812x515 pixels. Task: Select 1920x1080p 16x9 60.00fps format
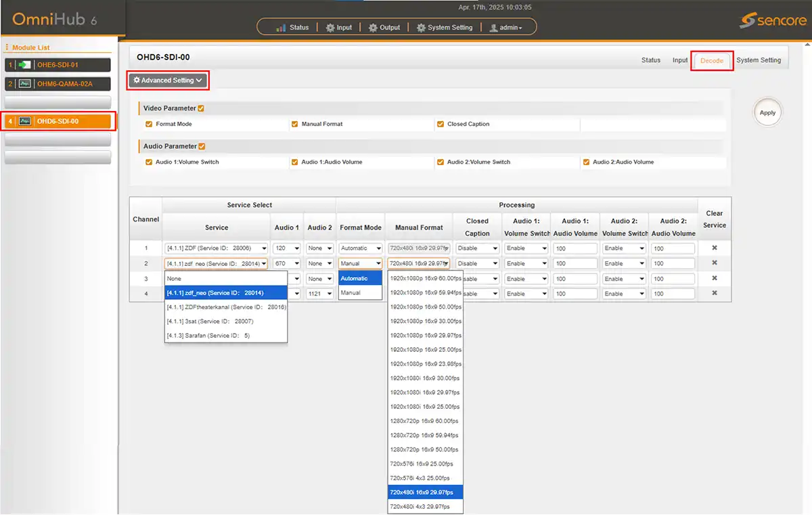(426, 278)
